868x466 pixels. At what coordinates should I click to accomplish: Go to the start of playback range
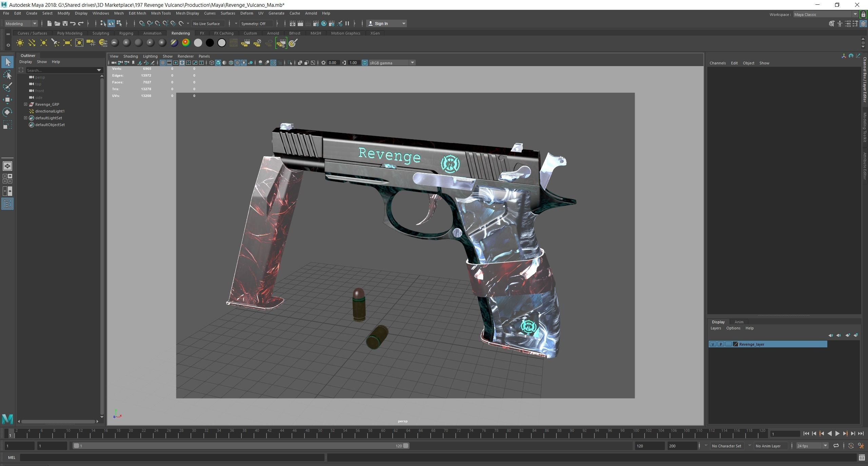806,433
